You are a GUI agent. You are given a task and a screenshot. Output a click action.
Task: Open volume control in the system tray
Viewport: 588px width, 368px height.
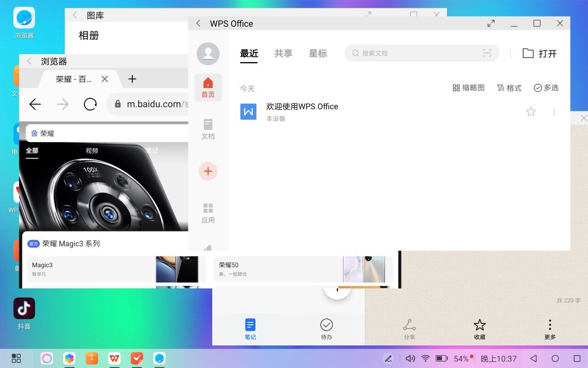click(x=410, y=358)
